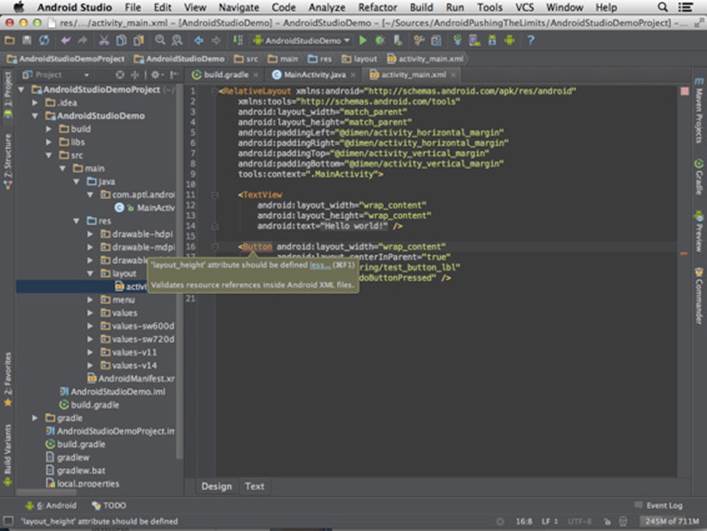Click the memory indicator 245M of 711M

tap(672, 522)
